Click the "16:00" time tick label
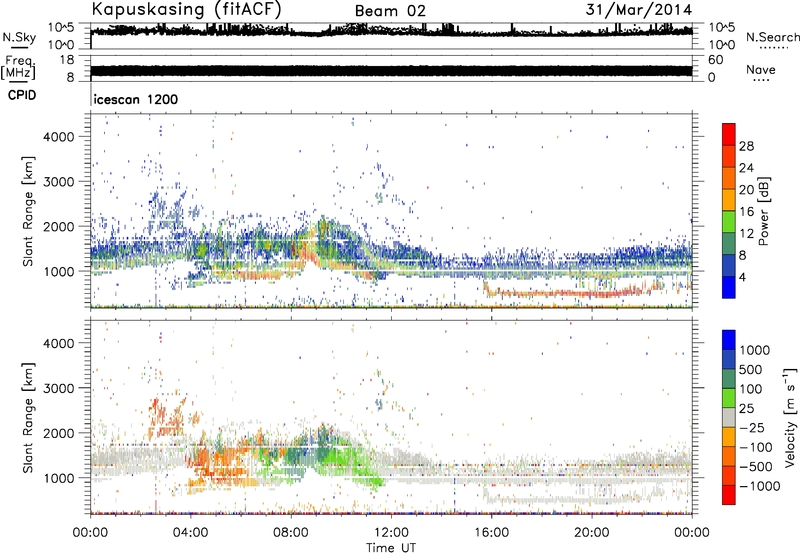Screen dimensions: 800x554 tap(491, 533)
